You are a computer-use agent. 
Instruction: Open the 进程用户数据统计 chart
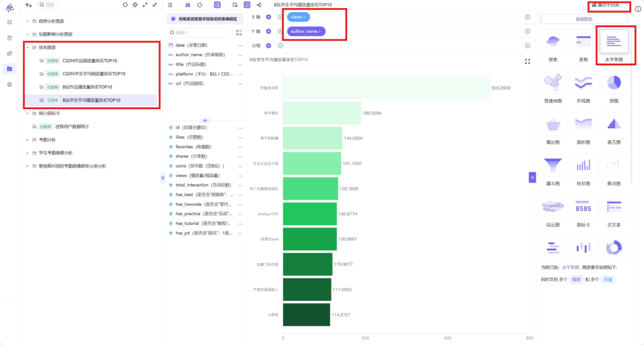(72, 127)
